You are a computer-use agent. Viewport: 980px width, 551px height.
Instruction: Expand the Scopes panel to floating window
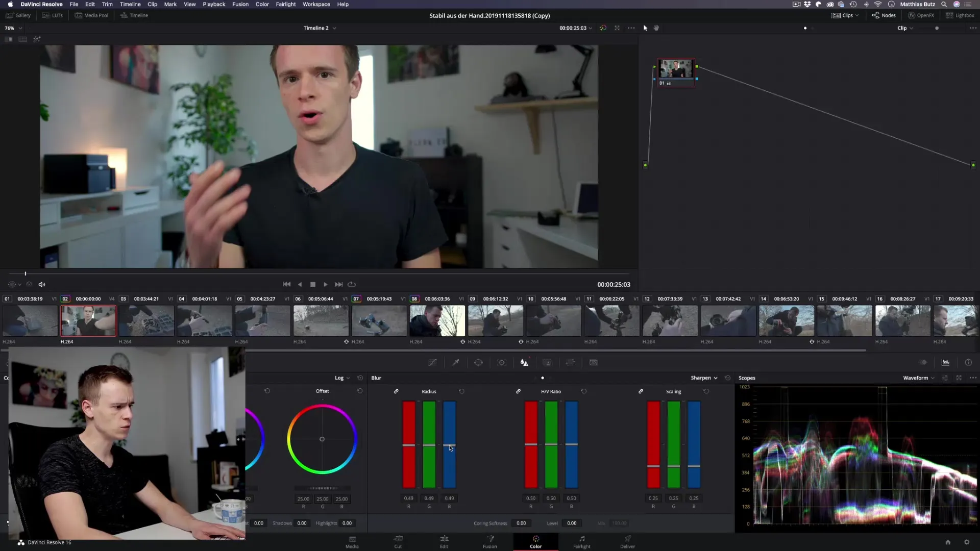pyautogui.click(x=959, y=378)
